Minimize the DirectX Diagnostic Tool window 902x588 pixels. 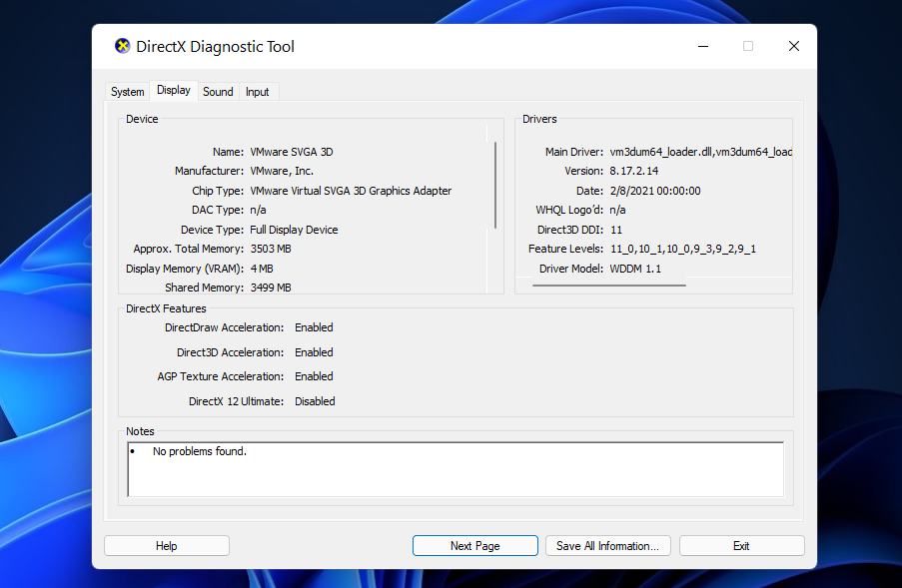pos(703,46)
